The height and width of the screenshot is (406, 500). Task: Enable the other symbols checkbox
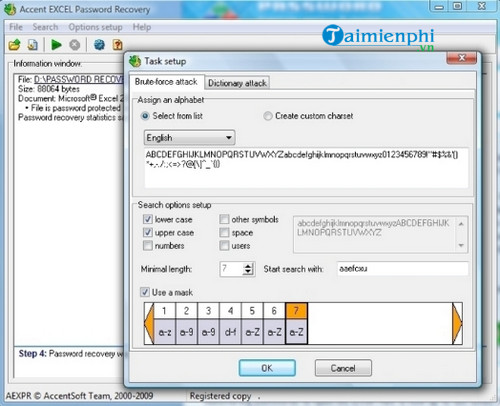[x=224, y=219]
